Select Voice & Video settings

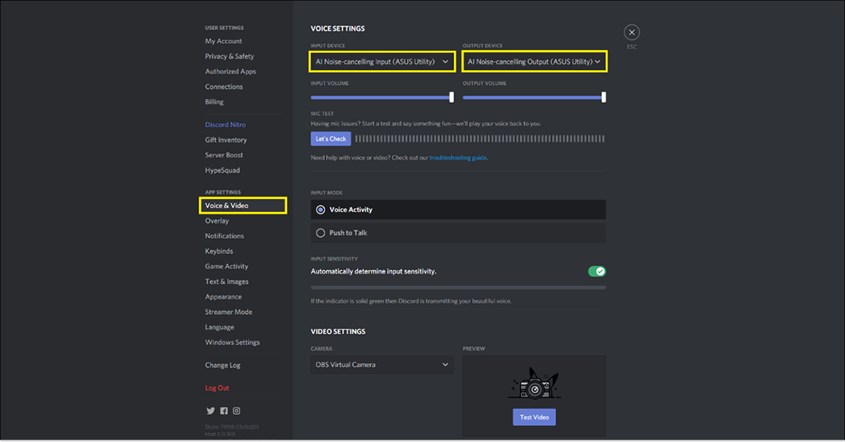coord(243,205)
